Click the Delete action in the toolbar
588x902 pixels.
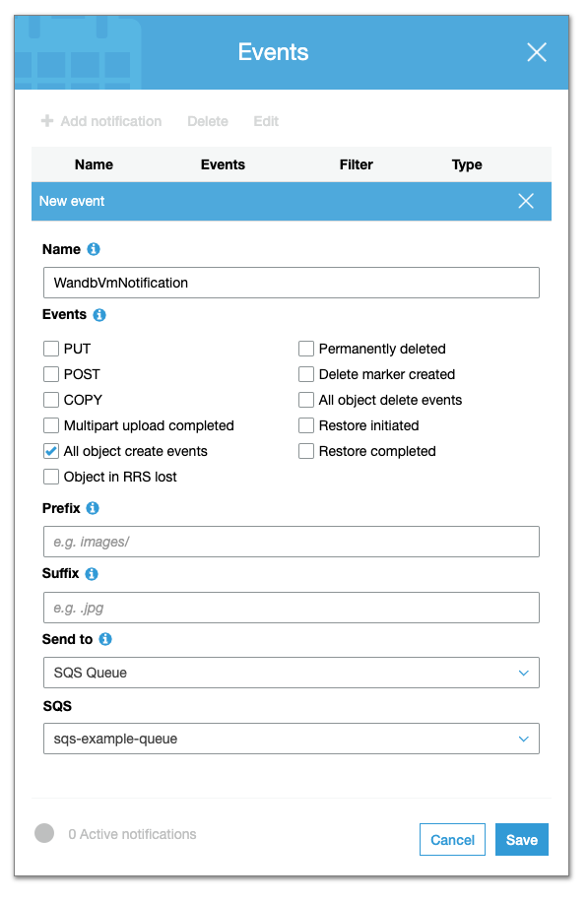coord(207,121)
